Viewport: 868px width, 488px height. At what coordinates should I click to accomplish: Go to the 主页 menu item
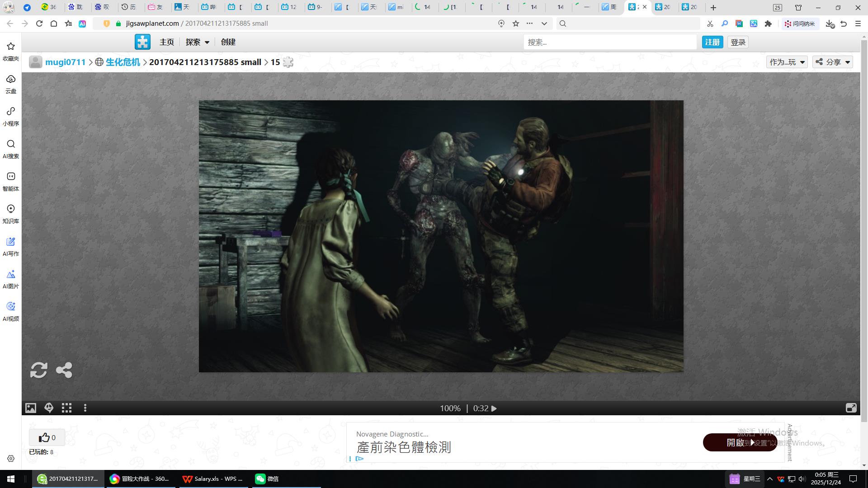click(166, 42)
